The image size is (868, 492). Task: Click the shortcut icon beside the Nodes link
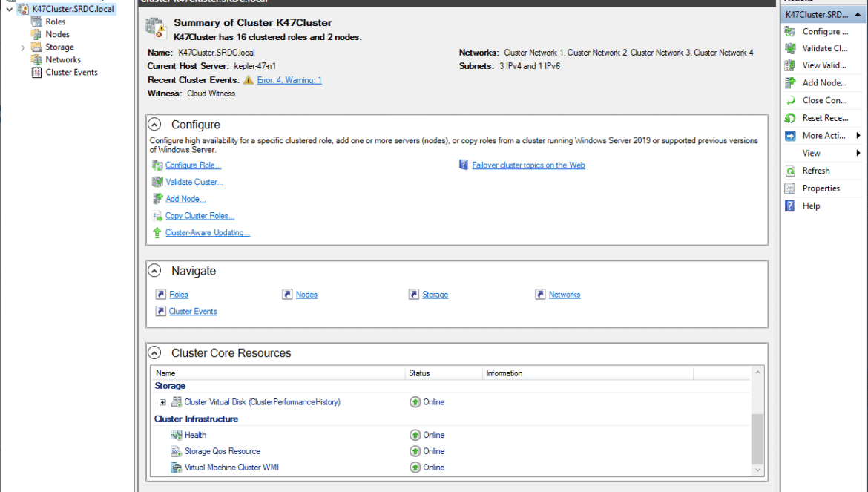click(x=287, y=295)
